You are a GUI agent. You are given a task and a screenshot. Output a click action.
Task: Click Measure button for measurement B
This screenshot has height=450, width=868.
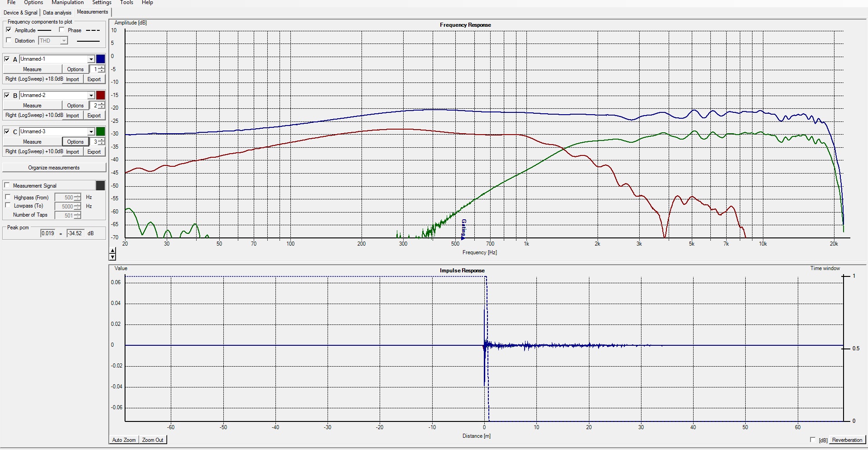click(32, 106)
